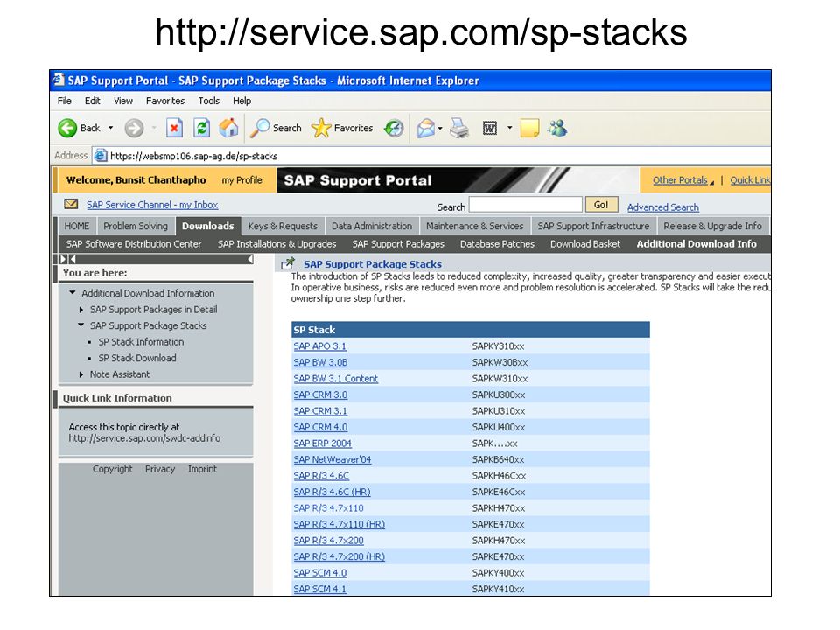Open SAP R/3 4.6C (HR) link
The image size is (840, 630).
click(332, 492)
